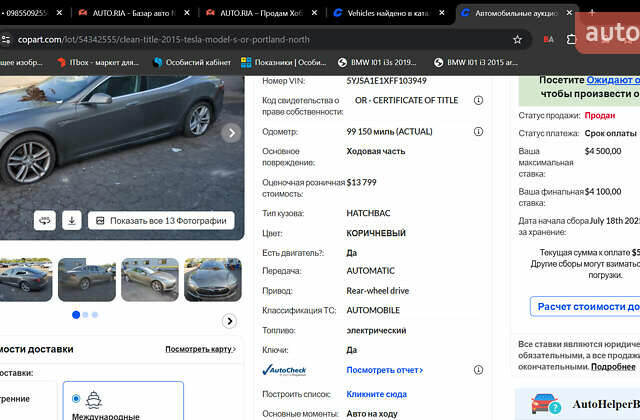
Task: Open Посмотреть отчет link
Action: coord(384,370)
